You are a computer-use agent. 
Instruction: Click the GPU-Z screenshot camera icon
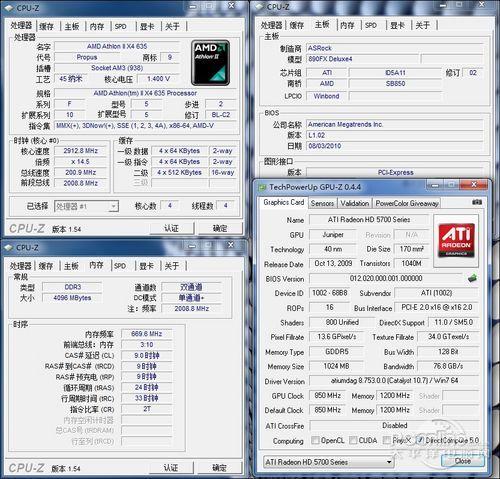coord(477,202)
